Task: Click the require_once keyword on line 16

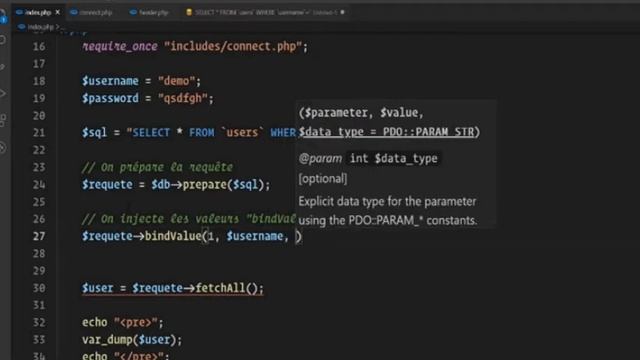Action: (x=120, y=47)
